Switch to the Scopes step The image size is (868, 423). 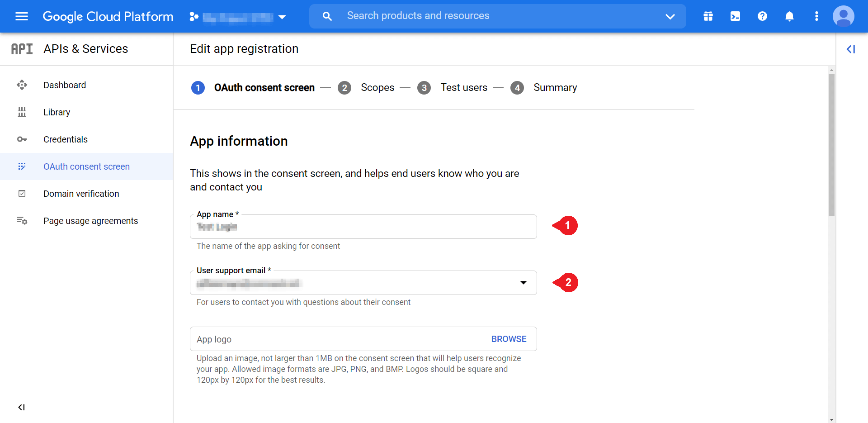click(x=377, y=87)
